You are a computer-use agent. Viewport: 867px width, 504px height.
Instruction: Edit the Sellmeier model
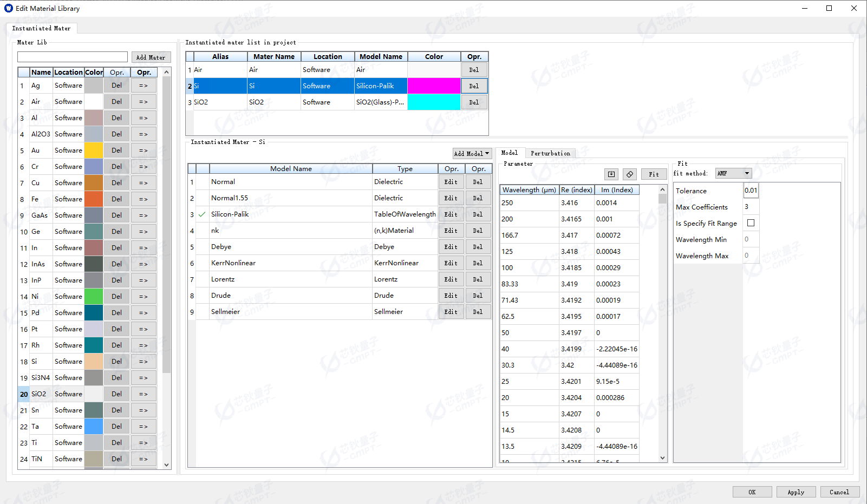coord(451,312)
